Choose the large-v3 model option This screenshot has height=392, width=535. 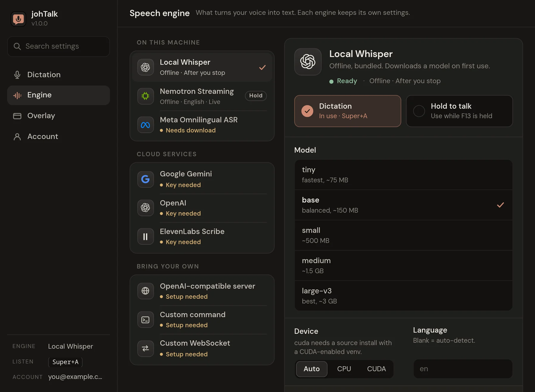pos(404,296)
